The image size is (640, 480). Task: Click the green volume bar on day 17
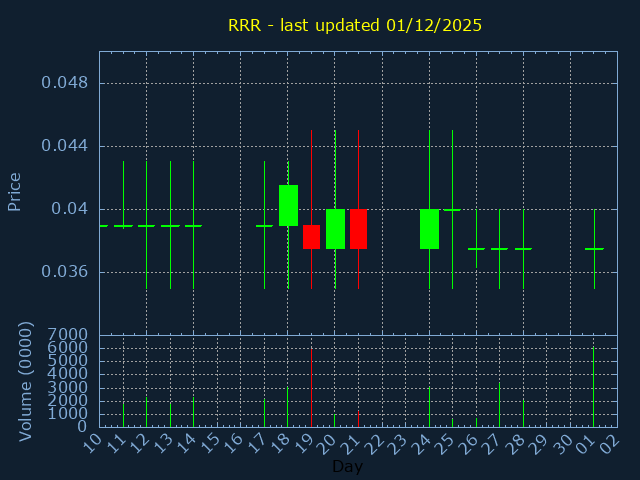[264, 413]
